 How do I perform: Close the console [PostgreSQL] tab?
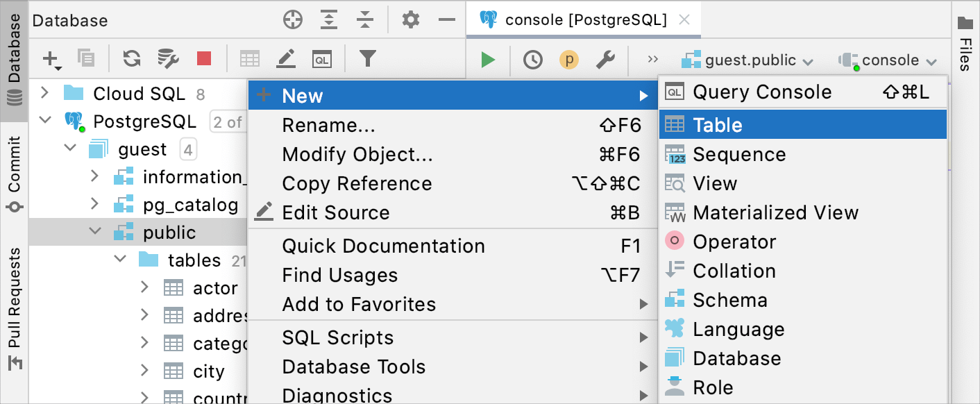pyautogui.click(x=684, y=19)
